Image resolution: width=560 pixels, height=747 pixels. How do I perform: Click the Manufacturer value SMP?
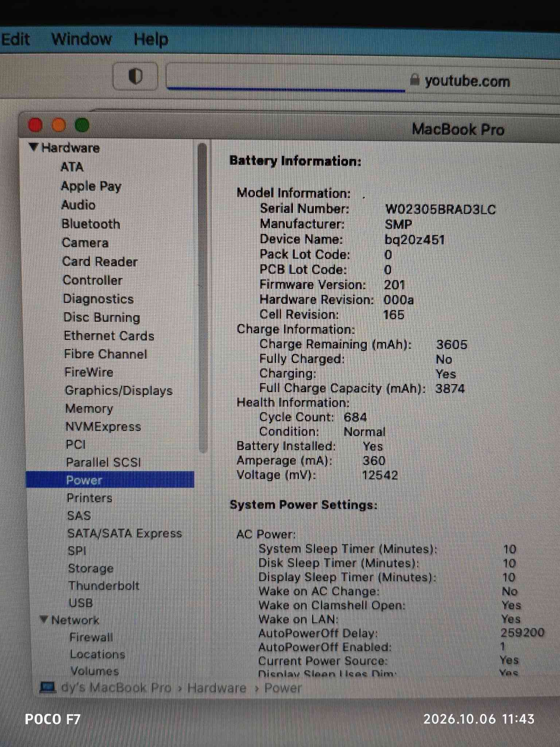click(398, 224)
